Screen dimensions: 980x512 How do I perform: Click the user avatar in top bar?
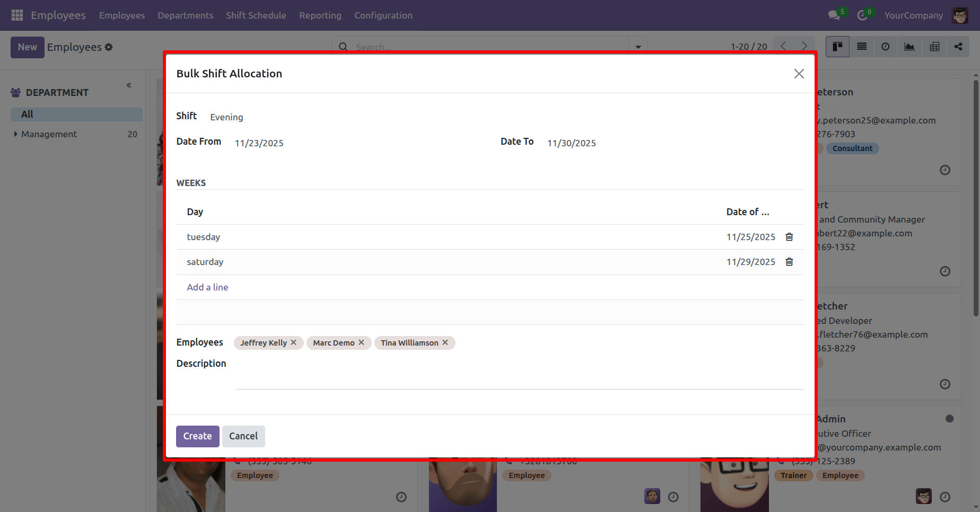[960, 15]
